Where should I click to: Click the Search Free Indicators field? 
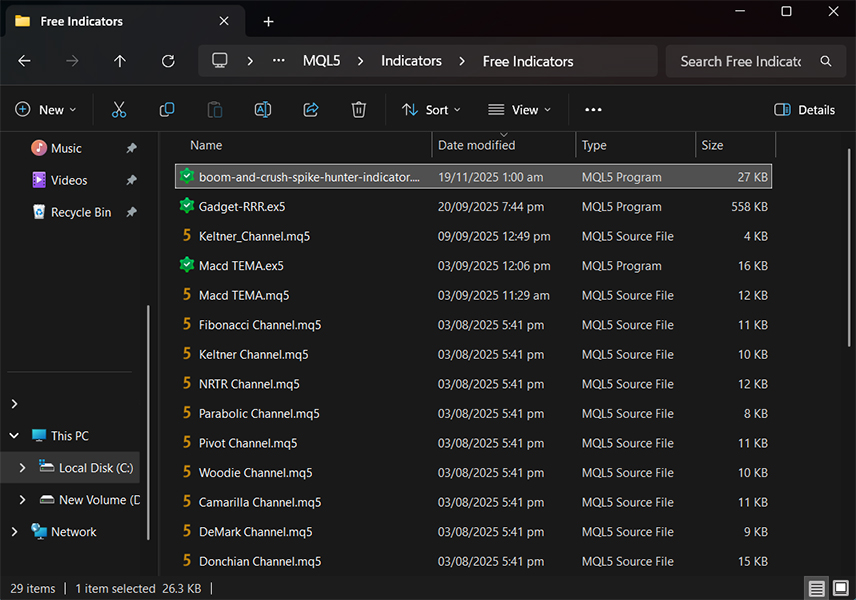pyautogui.click(x=740, y=61)
